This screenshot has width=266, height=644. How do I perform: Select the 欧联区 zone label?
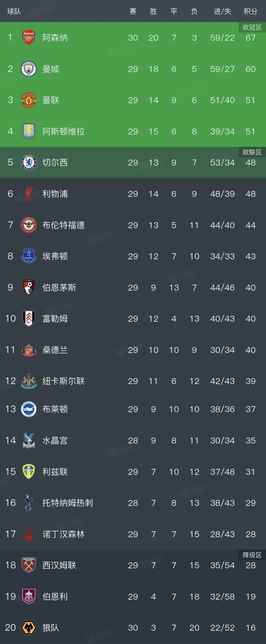pyautogui.click(x=252, y=152)
